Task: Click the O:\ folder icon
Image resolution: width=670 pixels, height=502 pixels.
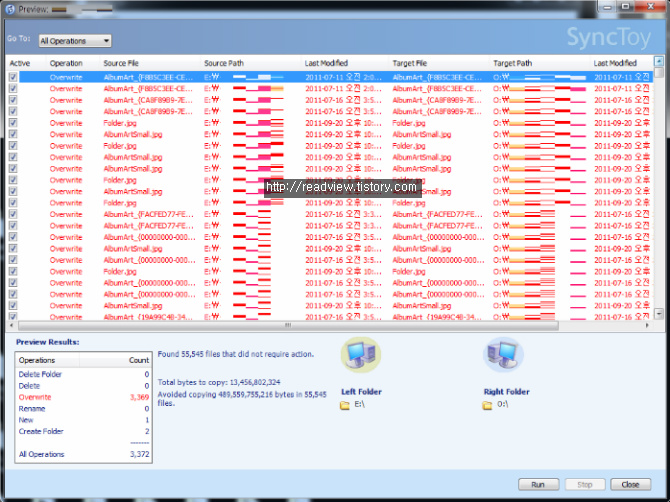Action: pyautogui.click(x=487, y=406)
